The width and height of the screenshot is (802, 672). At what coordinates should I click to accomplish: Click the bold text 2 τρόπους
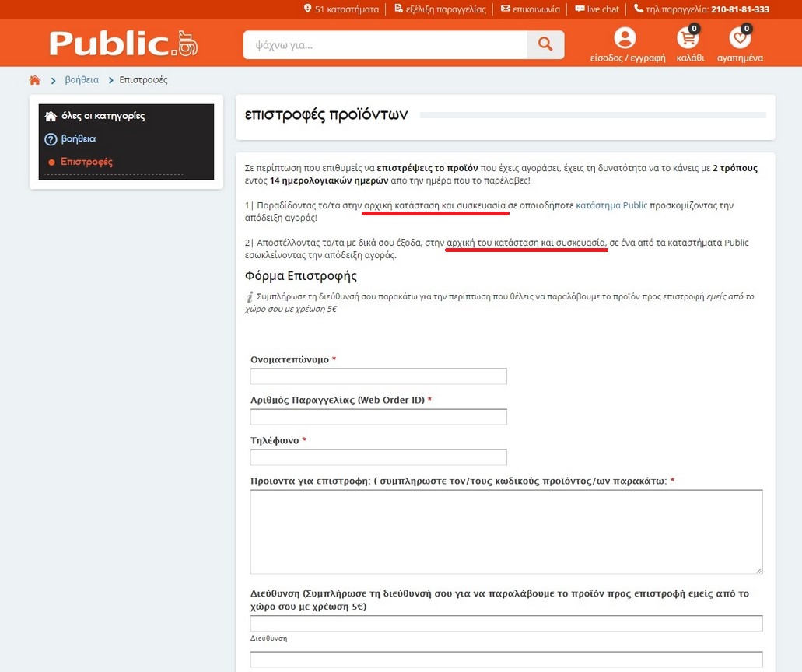(x=735, y=168)
